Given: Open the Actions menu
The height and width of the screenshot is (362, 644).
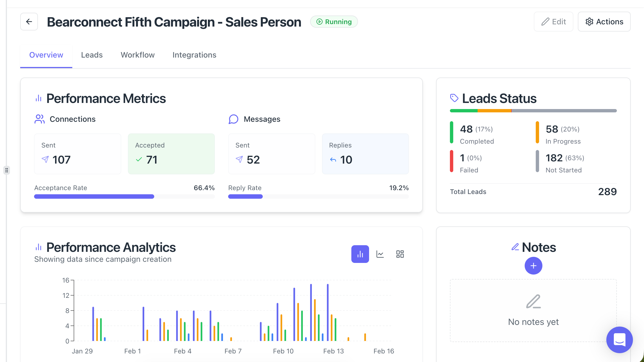Looking at the screenshot, I should coord(604,22).
